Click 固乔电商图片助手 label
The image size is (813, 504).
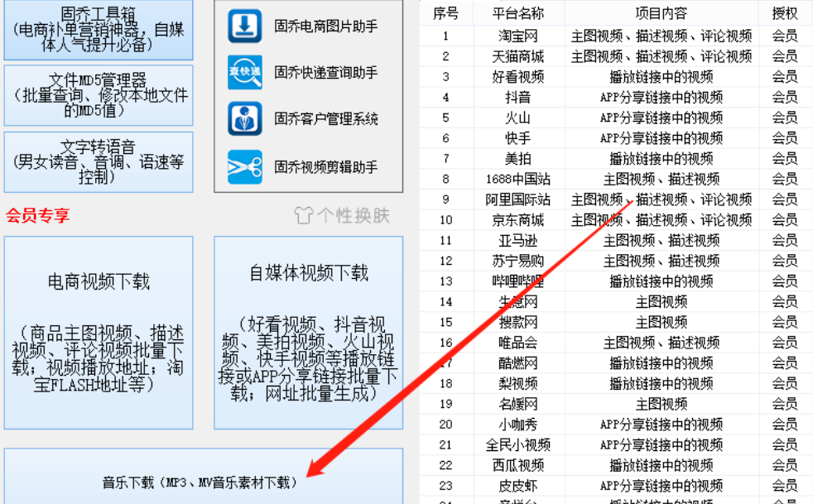coord(326,26)
